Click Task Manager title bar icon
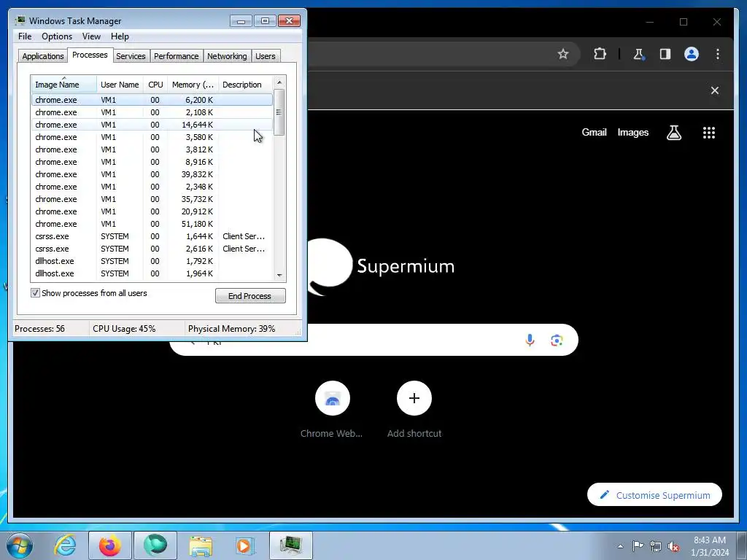 [x=20, y=20]
